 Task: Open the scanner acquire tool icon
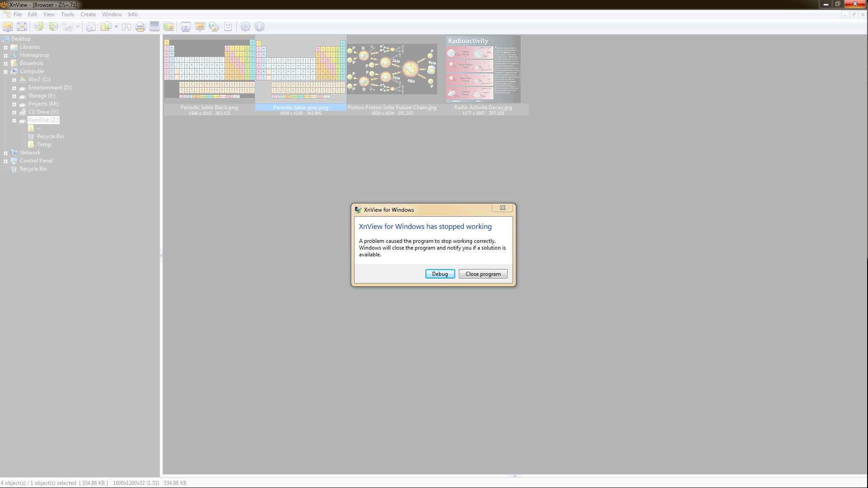point(154,27)
